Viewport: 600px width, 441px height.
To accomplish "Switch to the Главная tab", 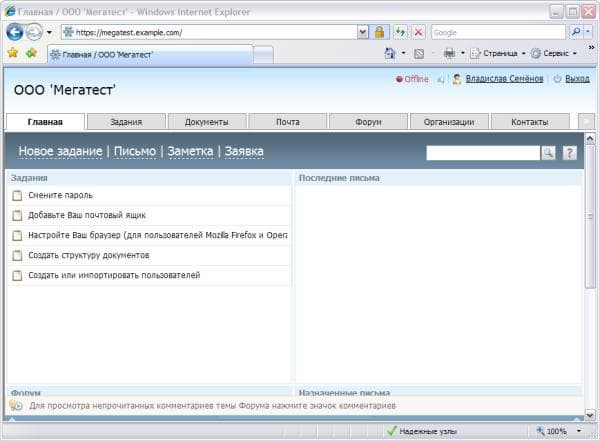I will pyautogui.click(x=45, y=122).
